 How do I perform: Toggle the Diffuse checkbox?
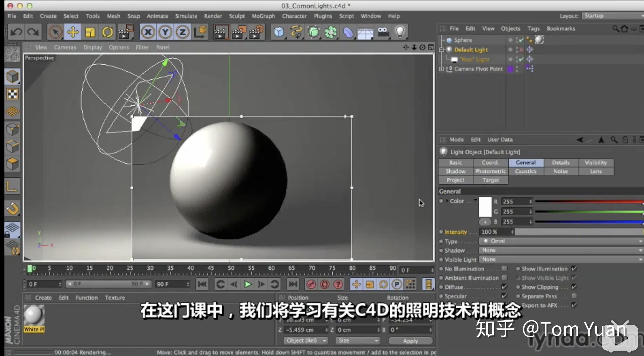[504, 287]
